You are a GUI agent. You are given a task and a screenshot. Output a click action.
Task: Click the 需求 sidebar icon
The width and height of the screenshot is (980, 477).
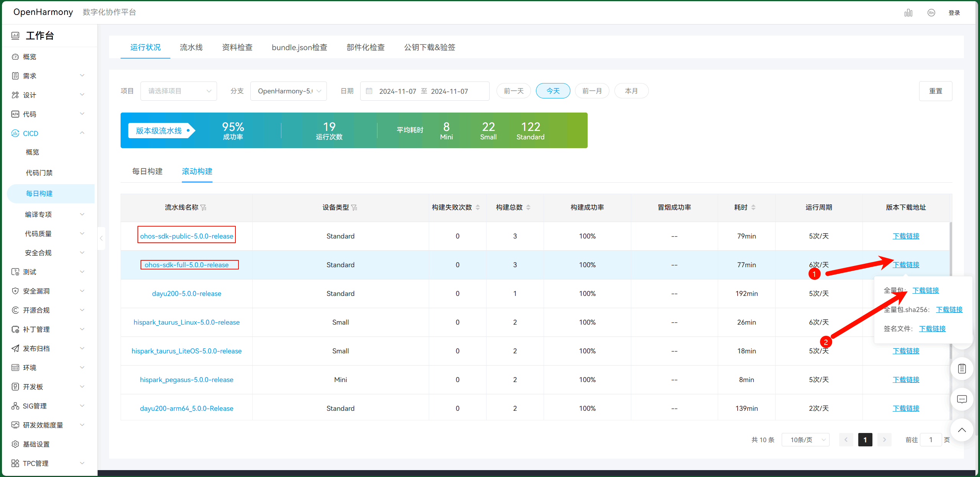coord(15,76)
